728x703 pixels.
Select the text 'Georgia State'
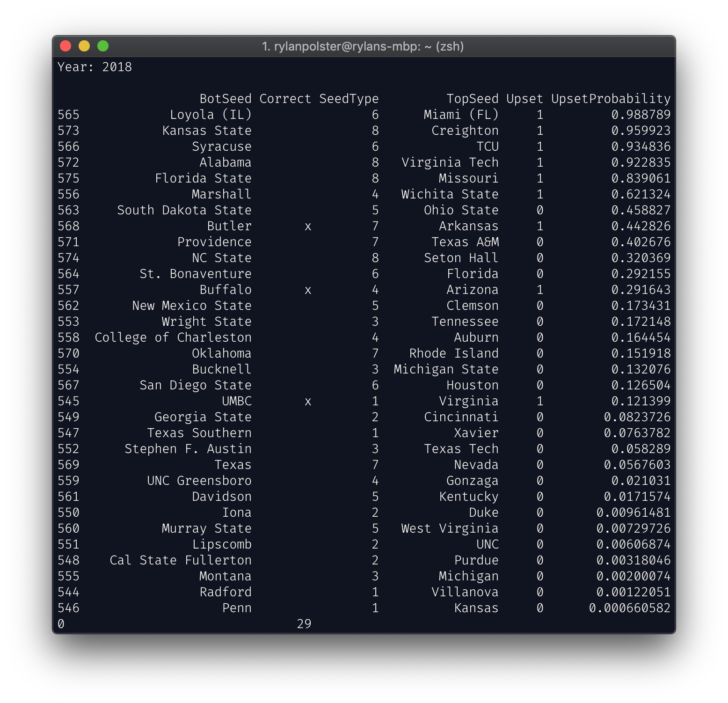pyautogui.click(x=203, y=417)
